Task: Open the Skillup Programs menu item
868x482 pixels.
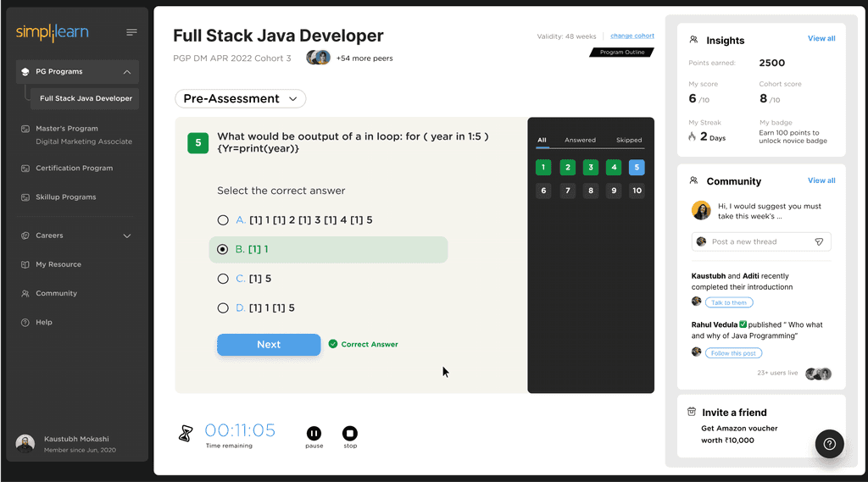Action: pos(66,197)
